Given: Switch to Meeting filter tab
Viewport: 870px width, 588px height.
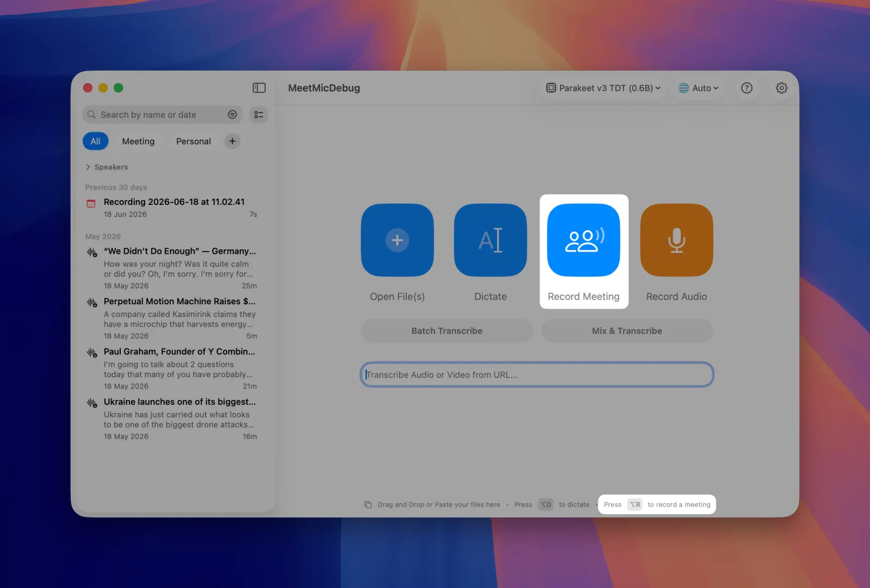Looking at the screenshot, I should point(138,141).
